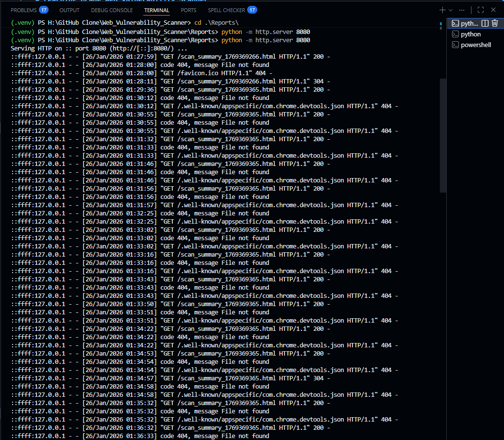Create a new terminal with the plus icon

442,10
